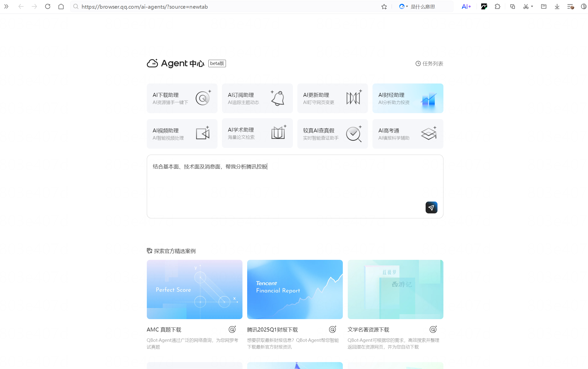Click the AI高考通 graduation cap icon
Screen dimensions: 588x369
tap(429, 133)
